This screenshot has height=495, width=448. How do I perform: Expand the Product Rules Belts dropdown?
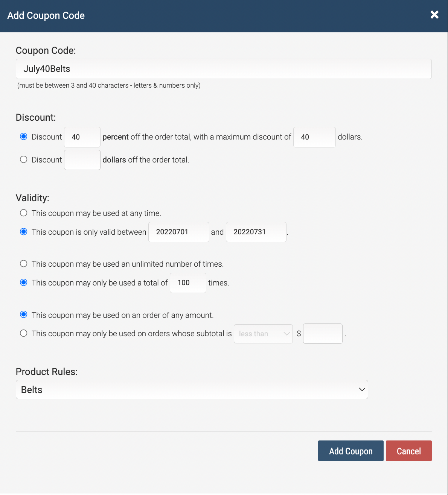coord(192,389)
